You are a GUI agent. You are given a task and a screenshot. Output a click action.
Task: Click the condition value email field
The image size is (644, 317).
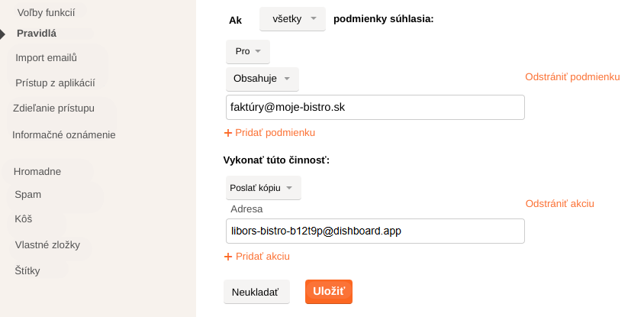click(375, 108)
